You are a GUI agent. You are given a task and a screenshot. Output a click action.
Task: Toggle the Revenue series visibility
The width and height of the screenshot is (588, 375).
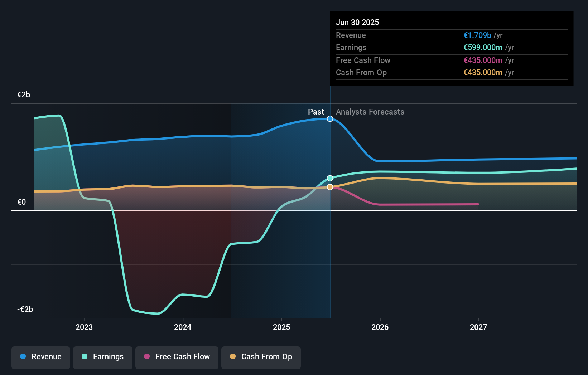(x=40, y=357)
